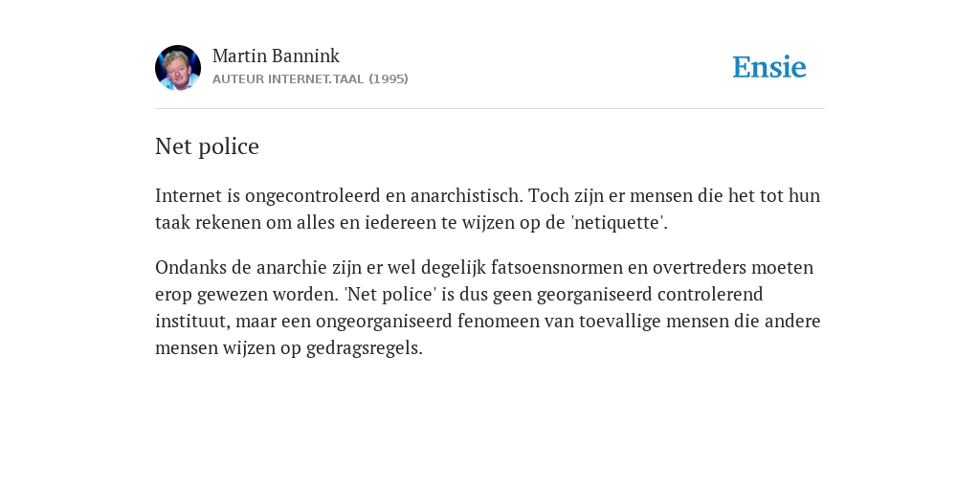This screenshot has height=490, width=980.
Task: Click the word 'ongeorganiseerd' in last paragraph
Action: coord(384,322)
